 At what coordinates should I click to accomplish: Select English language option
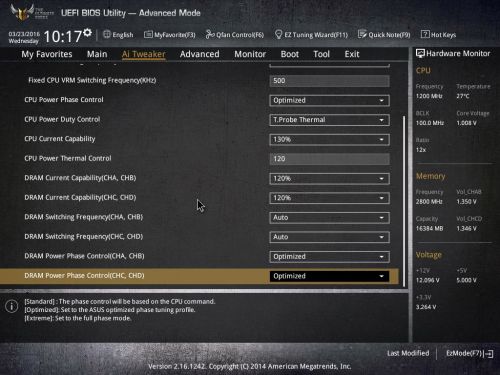point(123,35)
